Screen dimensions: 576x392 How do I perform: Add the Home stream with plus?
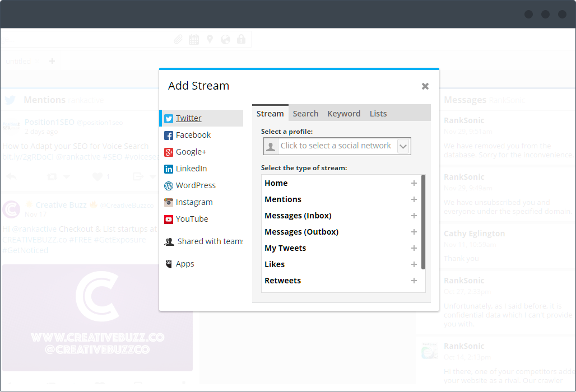(414, 183)
